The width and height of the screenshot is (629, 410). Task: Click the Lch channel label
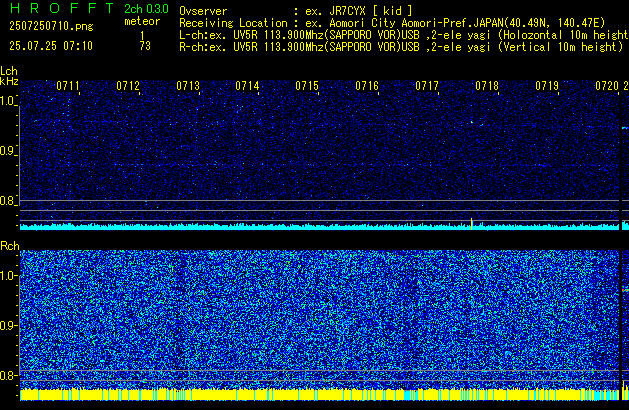(x=9, y=71)
